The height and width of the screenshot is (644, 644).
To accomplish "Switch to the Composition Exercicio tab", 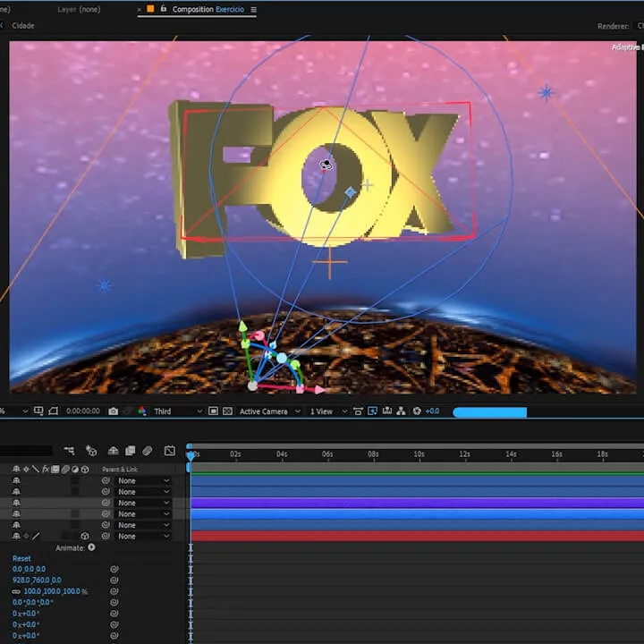I will coord(208,10).
